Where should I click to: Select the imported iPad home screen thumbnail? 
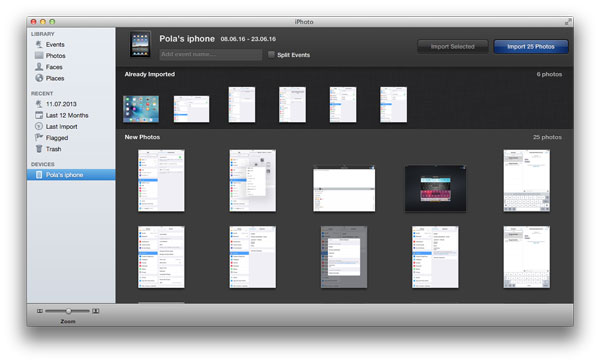[x=141, y=109]
